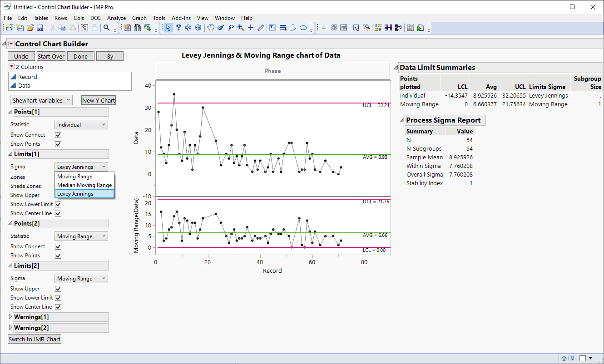Choose the Magnifier zoom tool
This screenshot has width=604, height=364.
point(241,28)
